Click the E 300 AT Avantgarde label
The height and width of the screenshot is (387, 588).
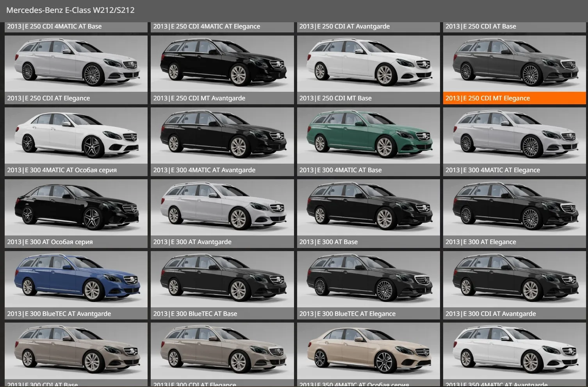[192, 242]
